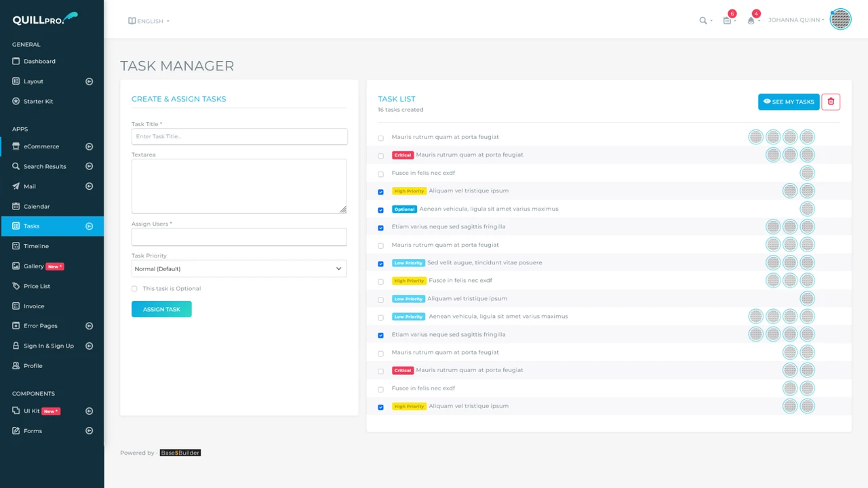Click the book icon beside English
Image resolution: width=868 pixels, height=488 pixels.
click(132, 21)
